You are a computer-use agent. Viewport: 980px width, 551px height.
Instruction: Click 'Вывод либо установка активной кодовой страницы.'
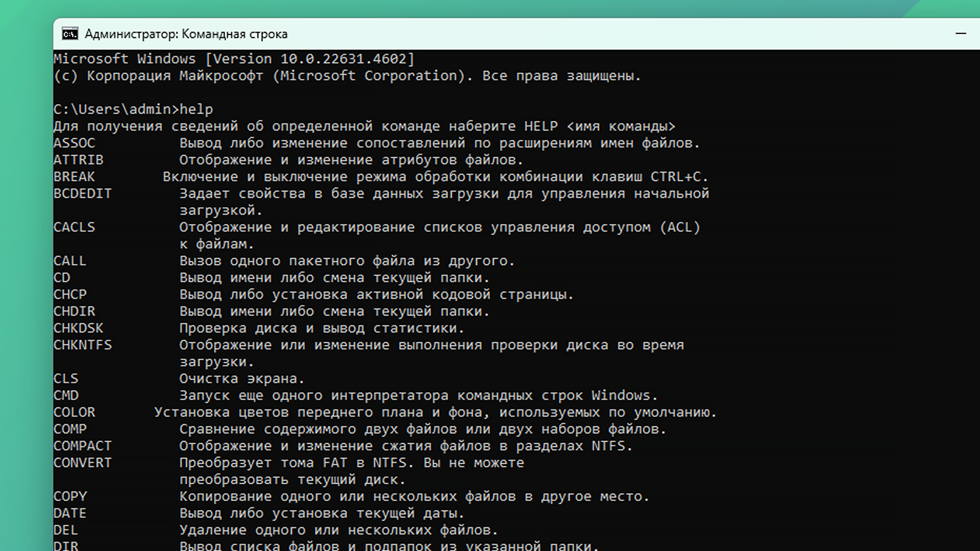(x=376, y=294)
